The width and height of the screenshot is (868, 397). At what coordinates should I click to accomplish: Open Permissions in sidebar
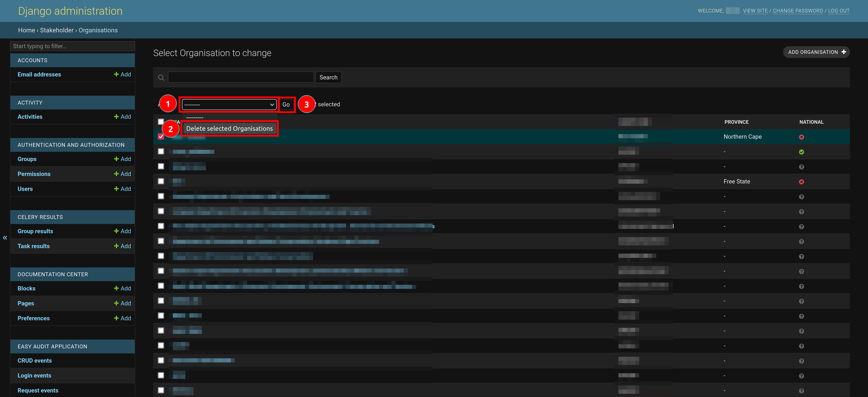point(34,174)
